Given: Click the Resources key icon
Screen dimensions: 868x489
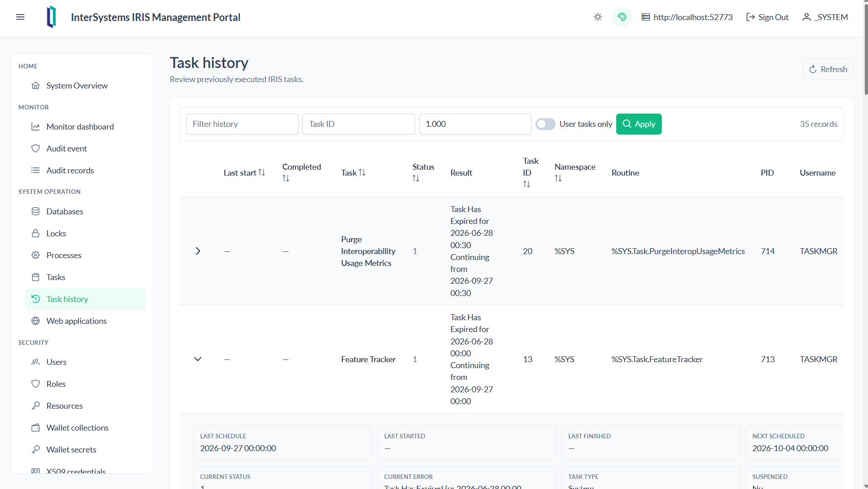Looking at the screenshot, I should coord(36,406).
